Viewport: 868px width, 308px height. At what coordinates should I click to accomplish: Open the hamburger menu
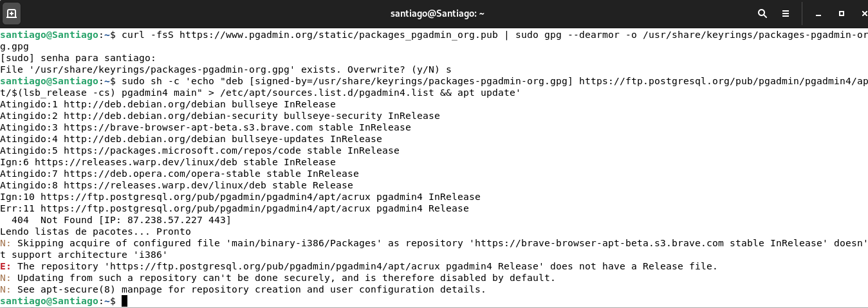tap(785, 13)
